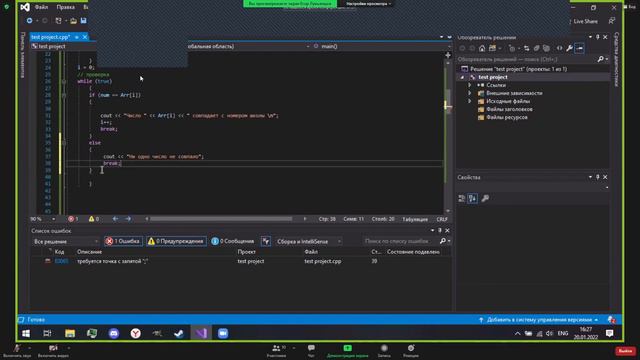Open Yandex Browser from the taskbar
The image size is (640, 360).
[136, 333]
